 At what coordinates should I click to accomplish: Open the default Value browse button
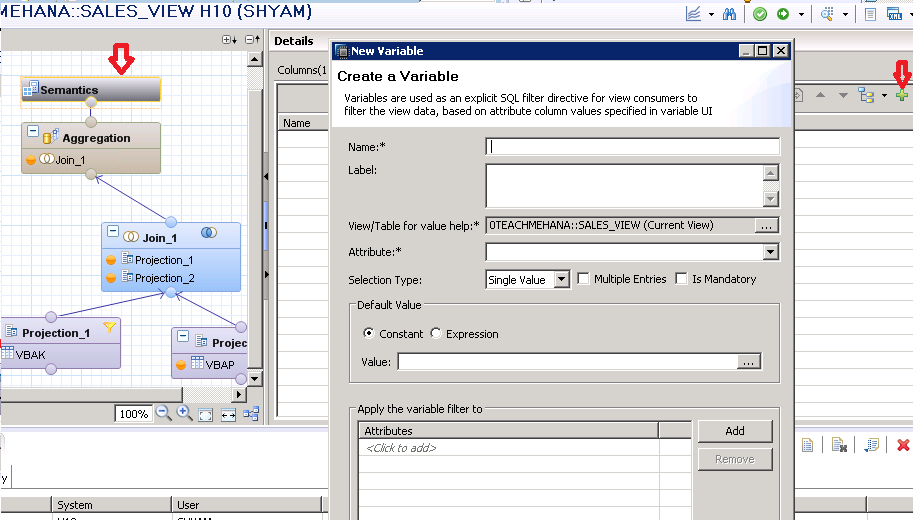pyautogui.click(x=748, y=362)
